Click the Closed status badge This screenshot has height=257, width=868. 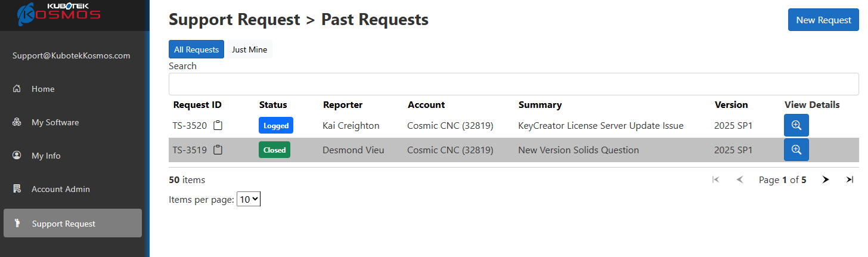[x=274, y=150]
